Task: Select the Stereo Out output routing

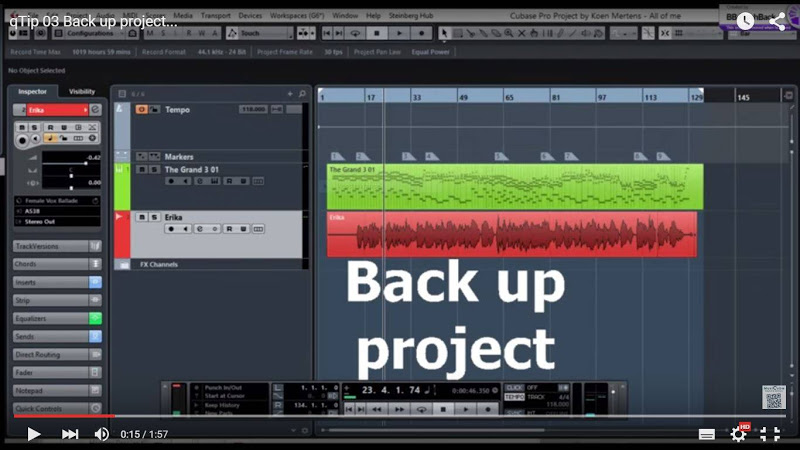Action: (x=57, y=221)
